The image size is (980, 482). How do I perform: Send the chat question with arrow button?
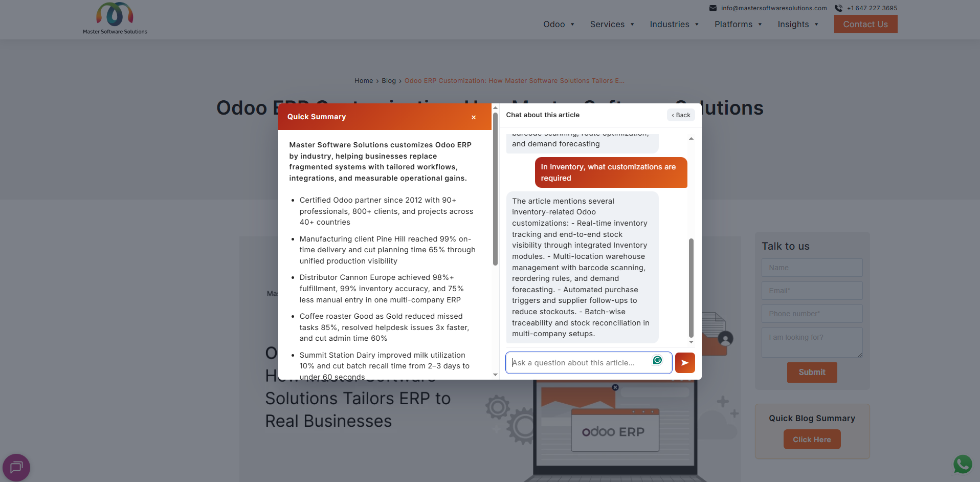tap(685, 363)
